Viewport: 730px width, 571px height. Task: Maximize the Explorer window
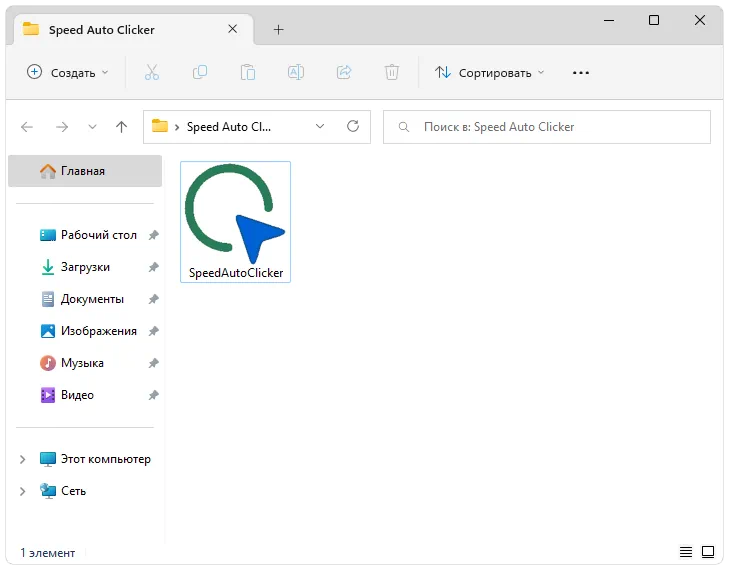click(x=654, y=20)
